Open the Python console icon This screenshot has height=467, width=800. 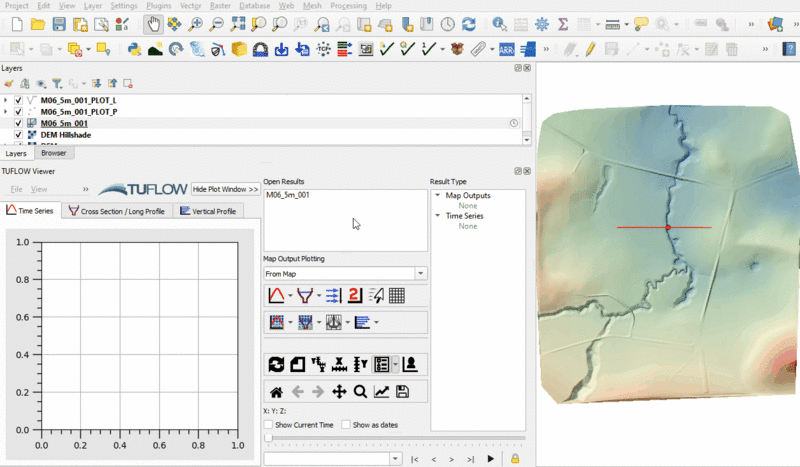pyautogui.click(x=134, y=48)
